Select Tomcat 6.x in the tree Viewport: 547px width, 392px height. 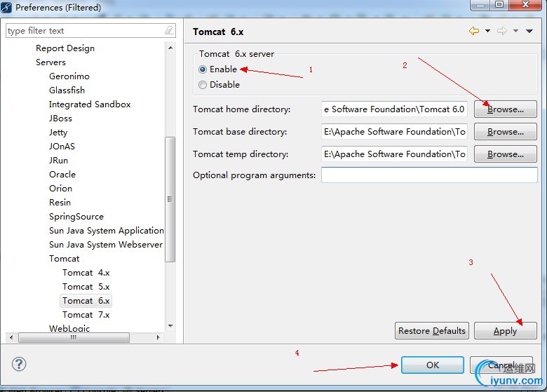point(86,301)
